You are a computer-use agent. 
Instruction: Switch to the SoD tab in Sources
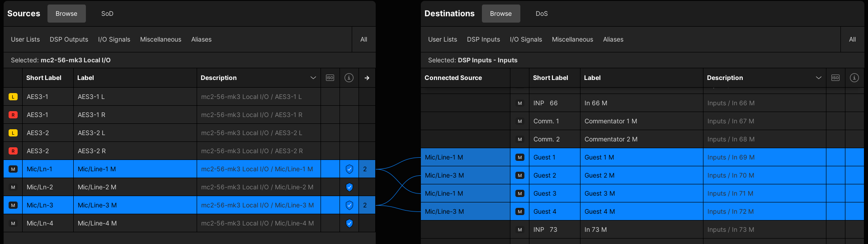coord(107,14)
